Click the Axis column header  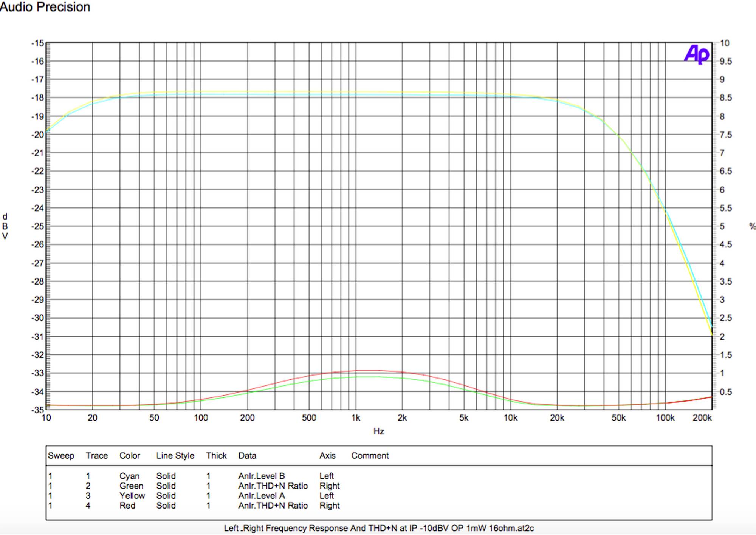point(327,456)
